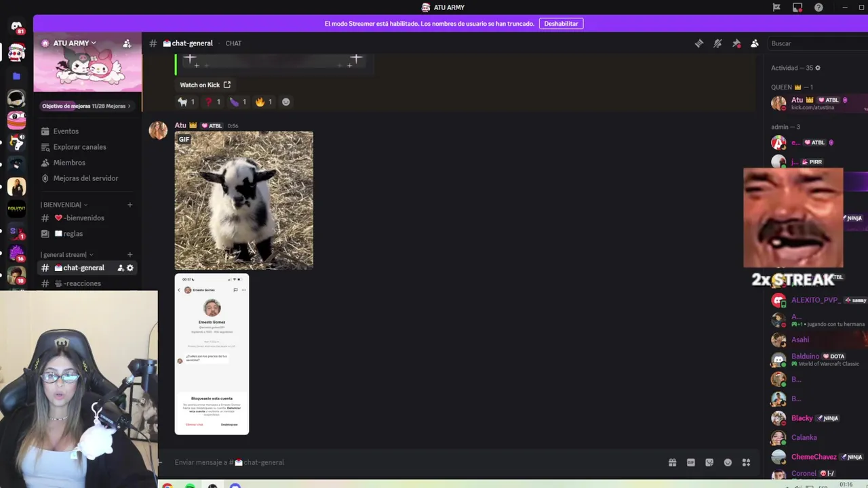Screen dimensions: 868x488
Task: Open the server folder icon in sidebar
Action: point(16,76)
